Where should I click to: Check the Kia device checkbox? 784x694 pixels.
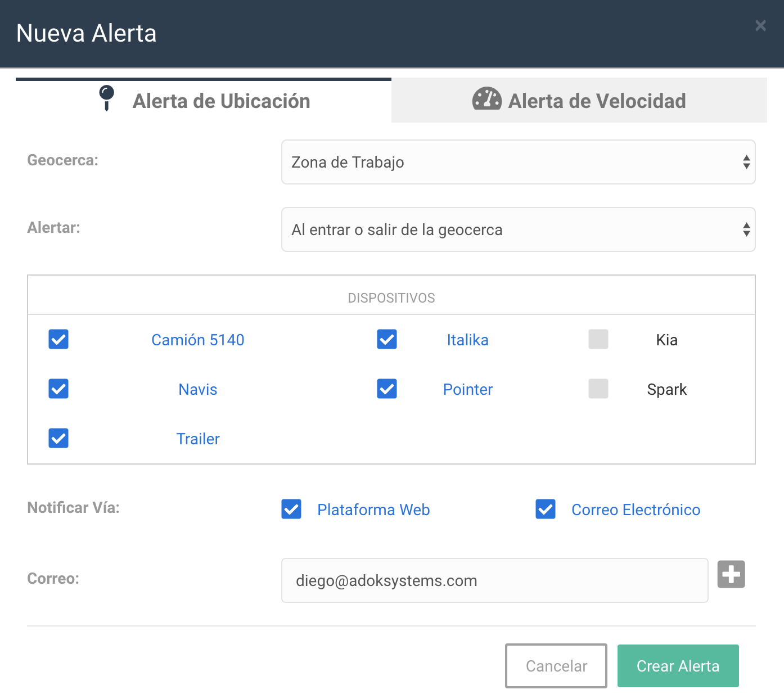598,339
